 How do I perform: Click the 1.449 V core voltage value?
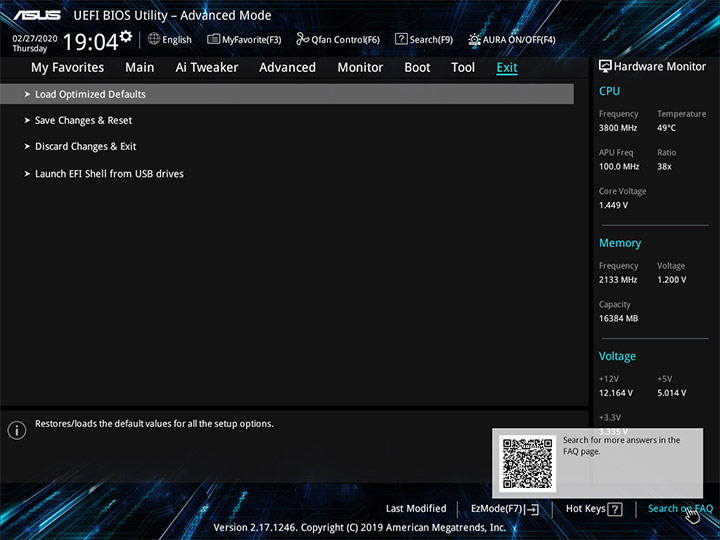tap(613, 205)
